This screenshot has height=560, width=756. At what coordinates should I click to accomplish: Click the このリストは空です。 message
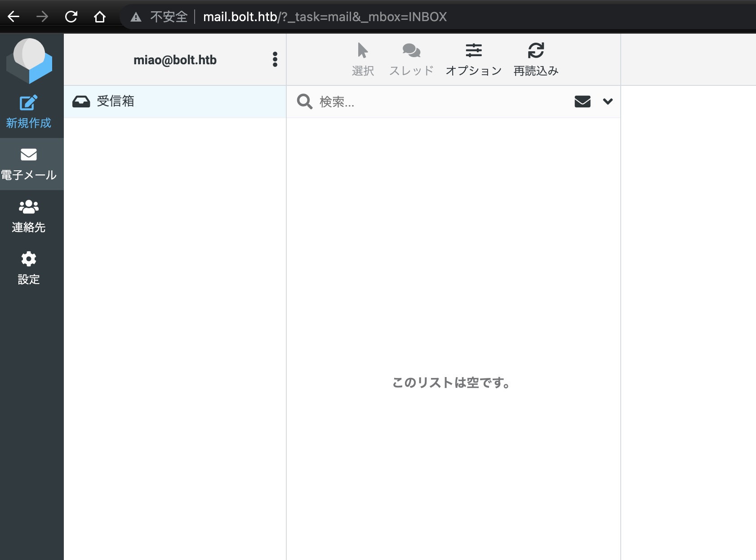click(x=452, y=383)
